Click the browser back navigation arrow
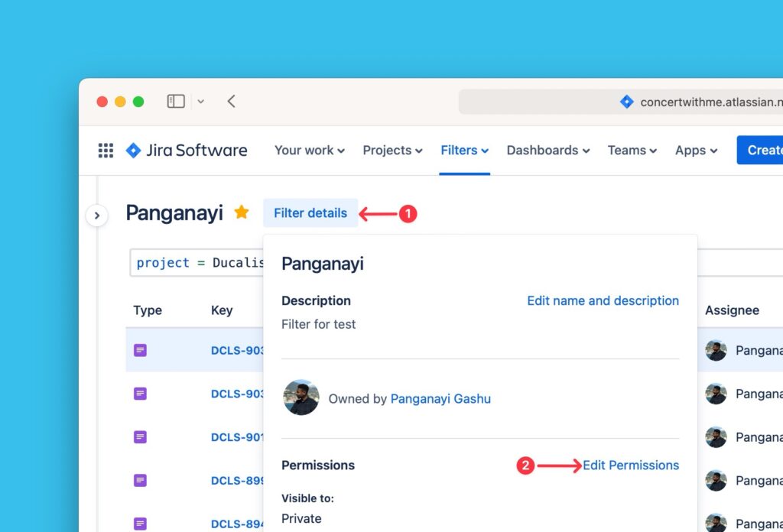This screenshot has width=783, height=532. [232, 100]
